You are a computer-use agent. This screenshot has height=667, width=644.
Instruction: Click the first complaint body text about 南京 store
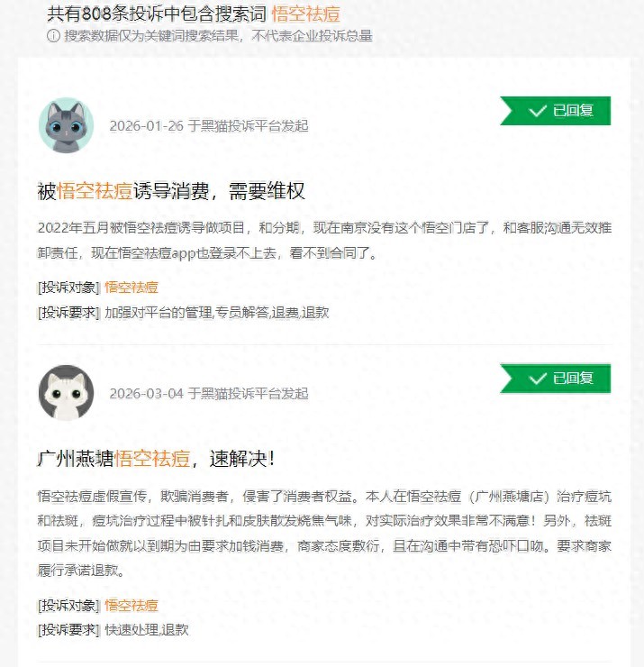click(x=324, y=241)
